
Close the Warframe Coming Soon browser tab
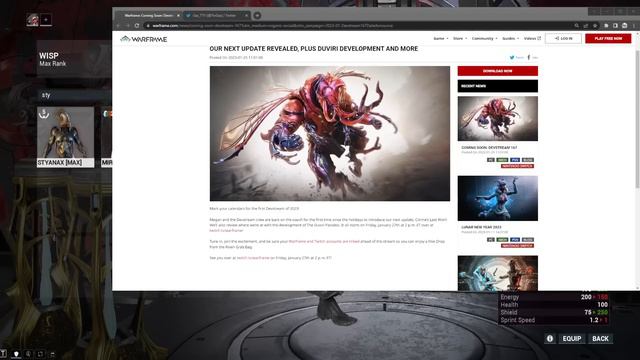point(178,16)
